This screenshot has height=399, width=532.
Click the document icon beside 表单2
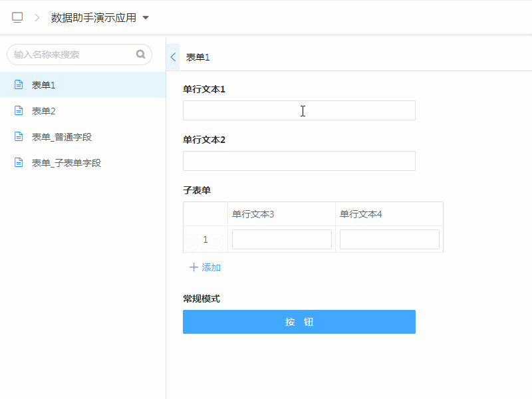(19, 111)
